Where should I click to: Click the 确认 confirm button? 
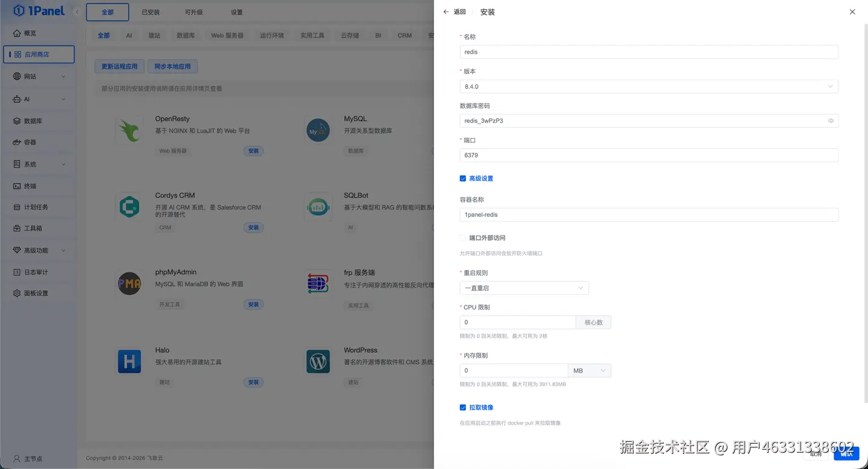(x=846, y=453)
